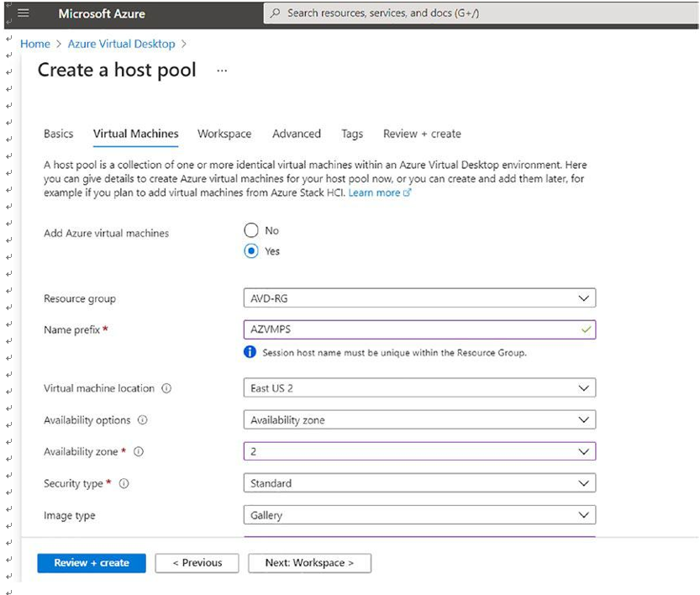Open the Virtual machine location dropdown

point(419,388)
